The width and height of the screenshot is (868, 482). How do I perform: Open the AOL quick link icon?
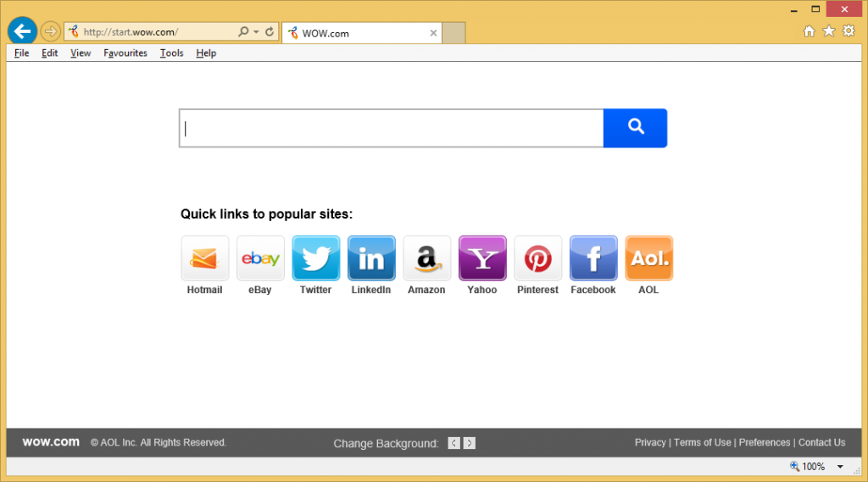pyautogui.click(x=648, y=258)
